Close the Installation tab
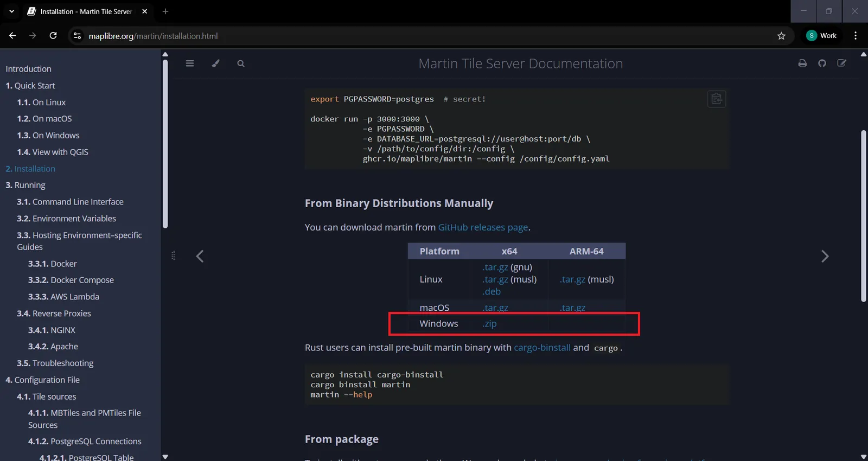Screen dimensions: 868x461 pyautogui.click(x=144, y=11)
